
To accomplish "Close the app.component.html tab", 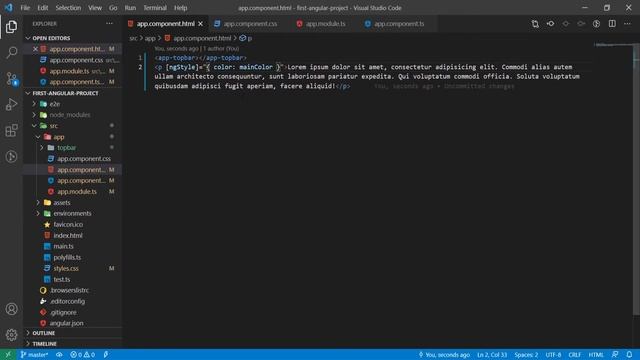I will (200, 24).
